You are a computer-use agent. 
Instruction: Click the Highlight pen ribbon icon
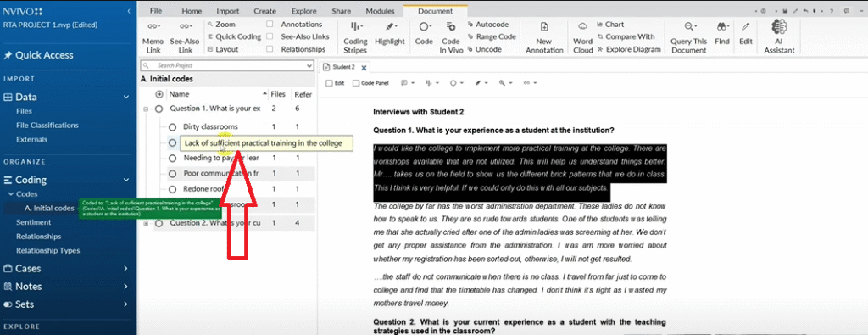point(390,26)
